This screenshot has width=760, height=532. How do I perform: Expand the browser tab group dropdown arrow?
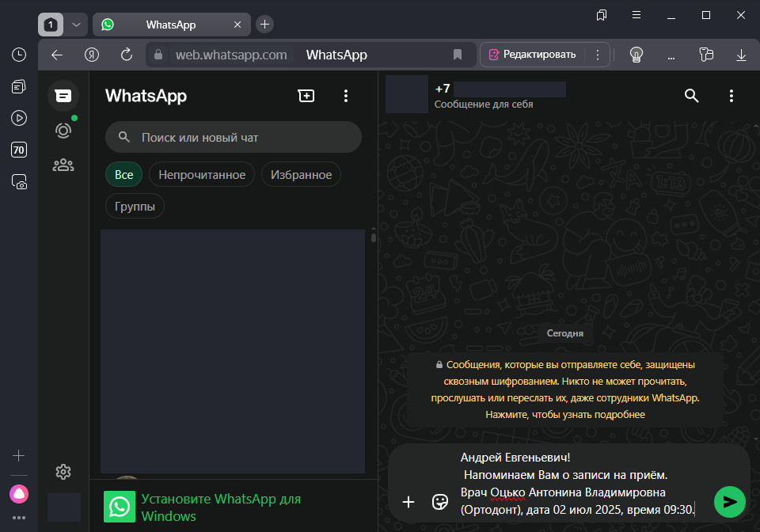pos(76,25)
